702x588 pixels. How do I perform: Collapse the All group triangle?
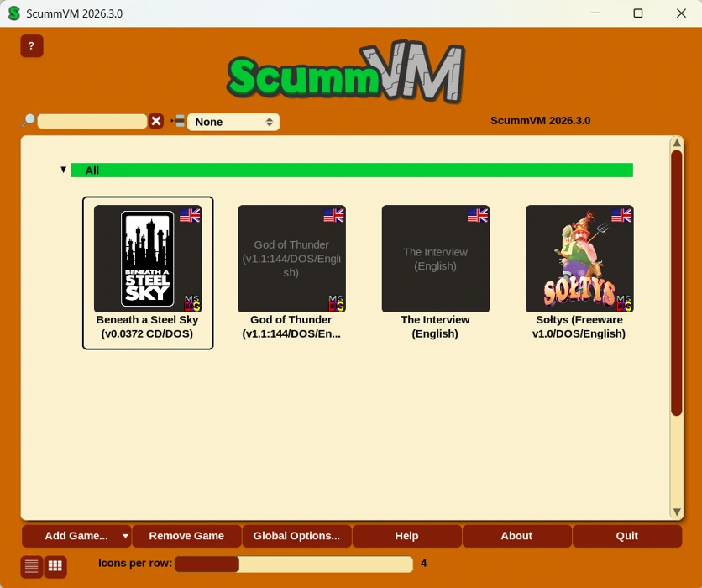(x=64, y=170)
